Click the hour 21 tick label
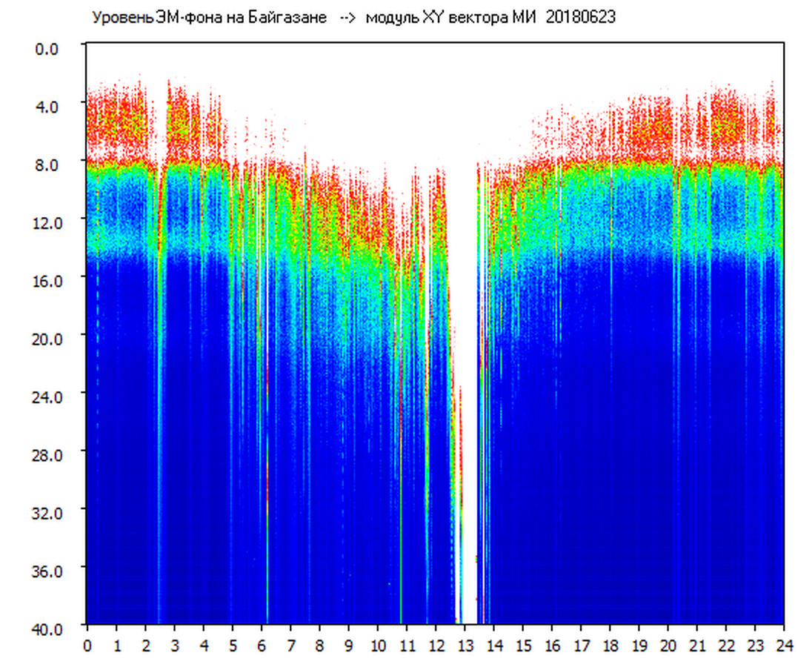812x667 pixels. [x=697, y=646]
